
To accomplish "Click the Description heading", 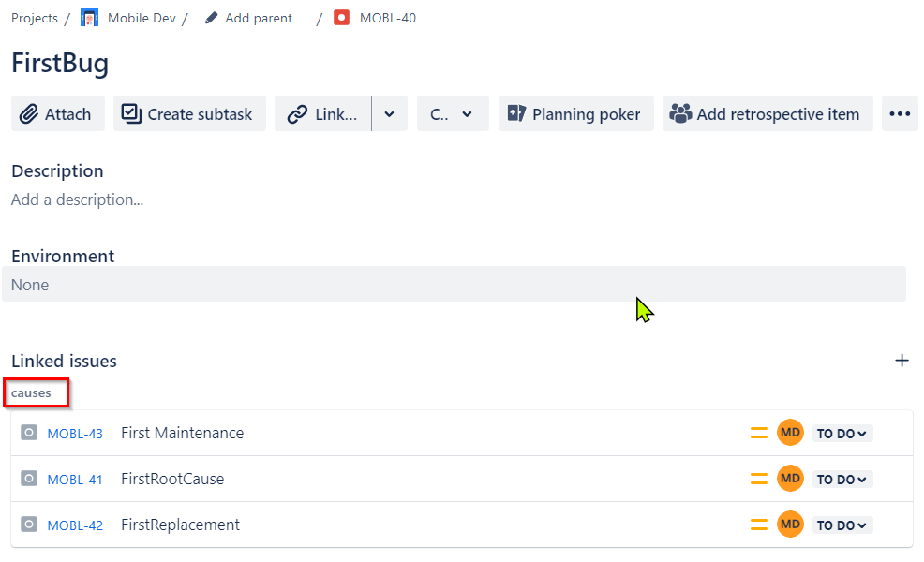I will click(x=57, y=170).
